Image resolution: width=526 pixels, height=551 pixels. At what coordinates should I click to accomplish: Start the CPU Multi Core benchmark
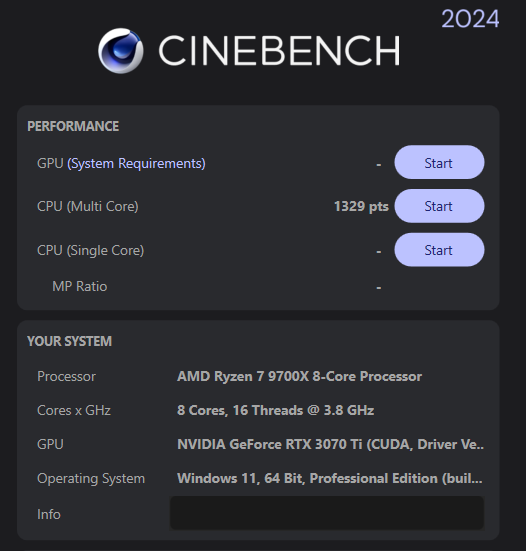click(x=439, y=206)
